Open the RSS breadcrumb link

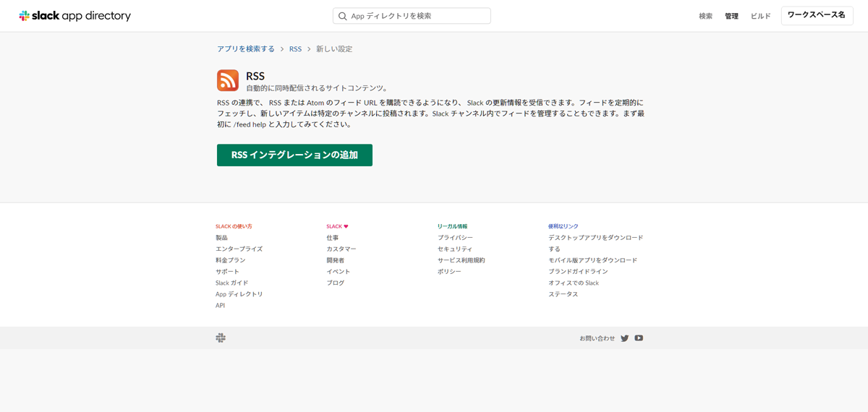point(295,49)
